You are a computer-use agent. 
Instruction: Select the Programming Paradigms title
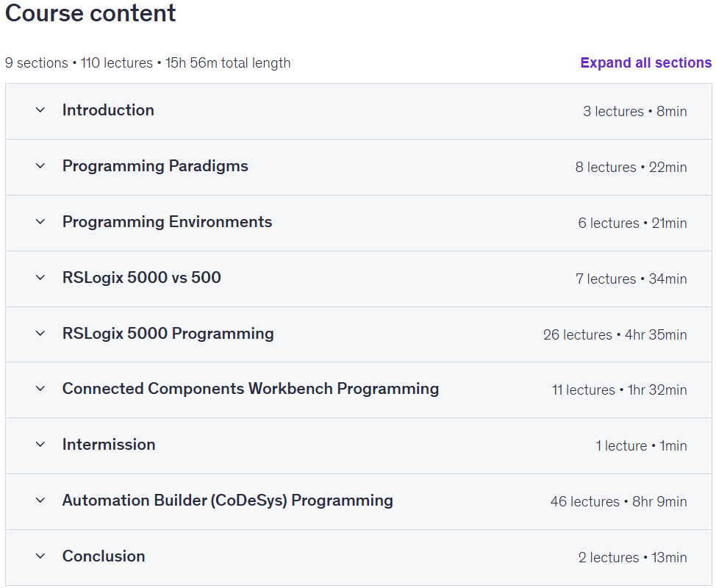point(155,166)
